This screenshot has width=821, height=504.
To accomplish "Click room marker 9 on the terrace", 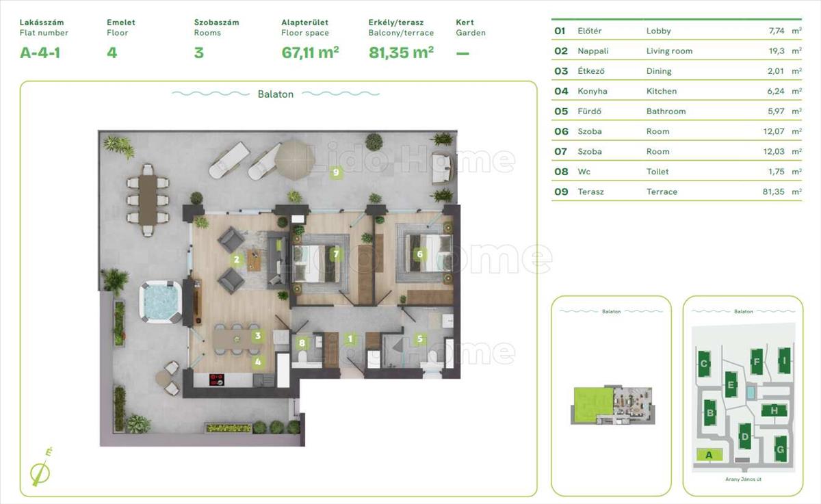I will coord(335,173).
